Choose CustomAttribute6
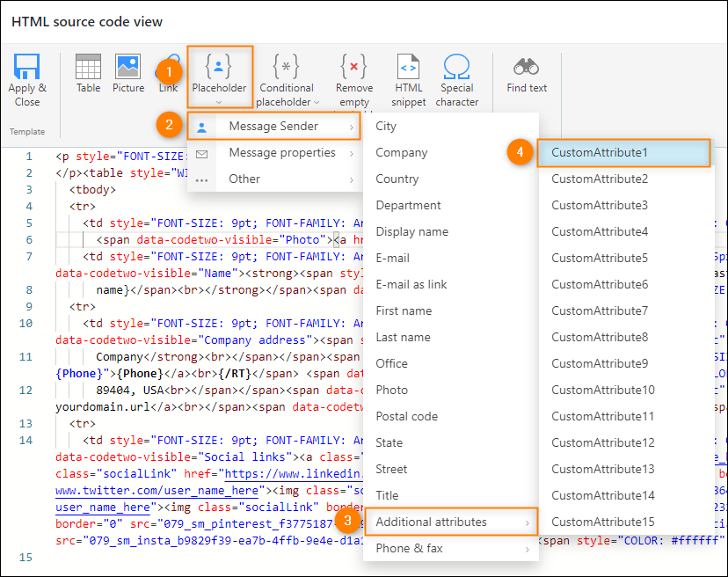The image size is (728, 577). click(626, 284)
